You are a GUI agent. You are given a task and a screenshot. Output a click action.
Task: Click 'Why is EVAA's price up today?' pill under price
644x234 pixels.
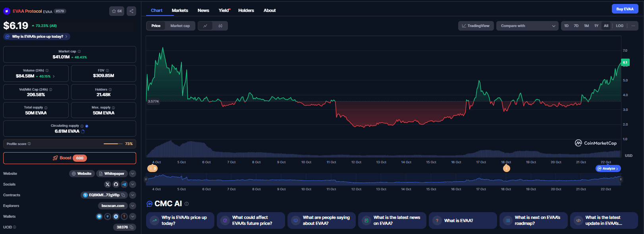coord(37,37)
